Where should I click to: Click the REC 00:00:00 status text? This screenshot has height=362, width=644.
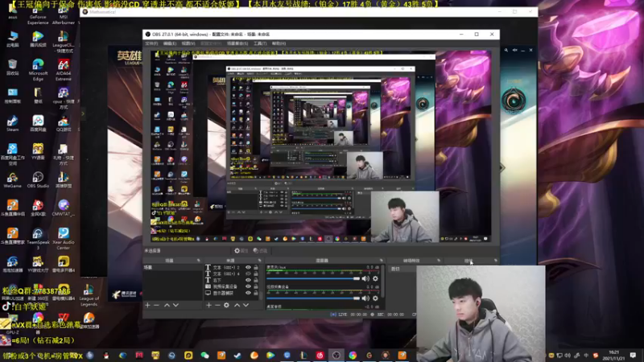[x=390, y=315]
